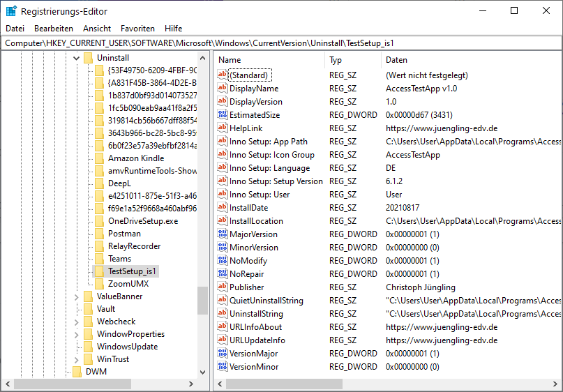Open the Favoriten menu

pyautogui.click(x=137, y=29)
